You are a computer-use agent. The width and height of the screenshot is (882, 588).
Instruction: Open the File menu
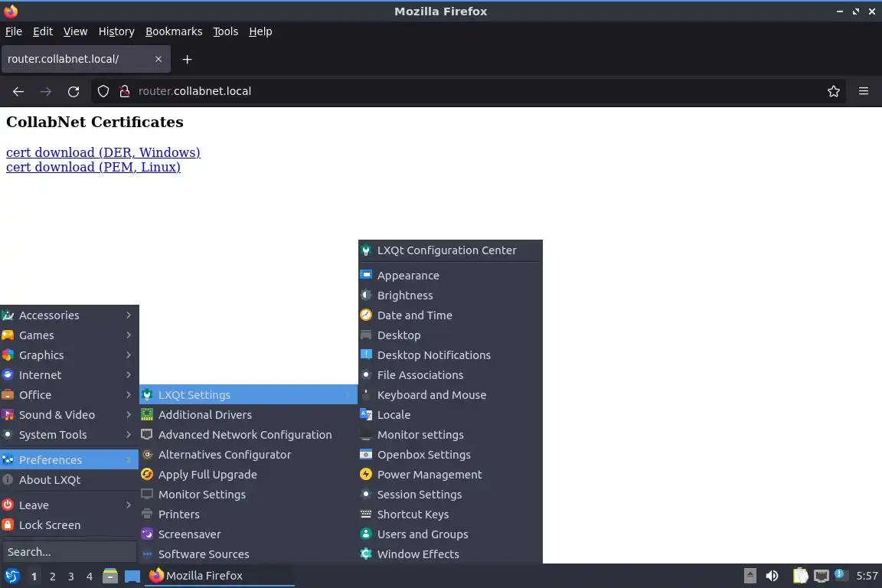14,31
